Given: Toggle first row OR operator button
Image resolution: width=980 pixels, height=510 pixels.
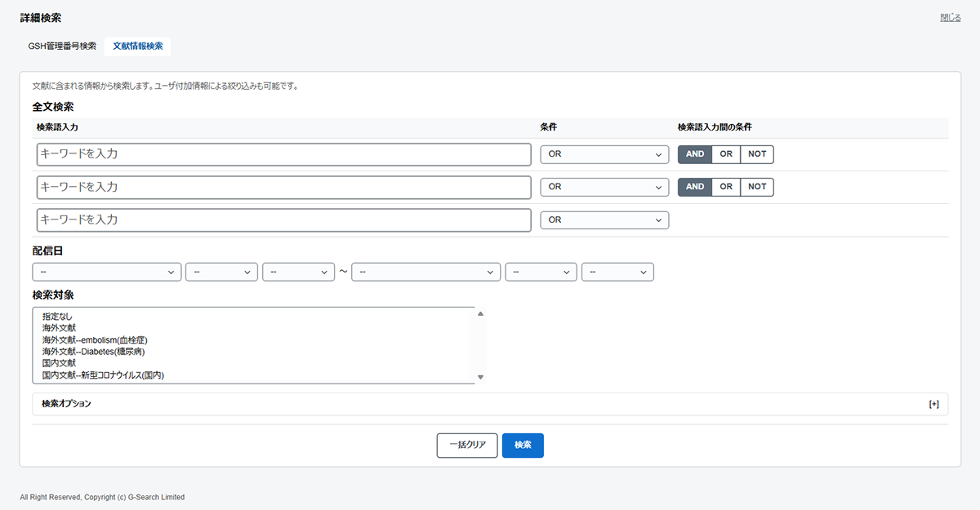Looking at the screenshot, I should [726, 154].
